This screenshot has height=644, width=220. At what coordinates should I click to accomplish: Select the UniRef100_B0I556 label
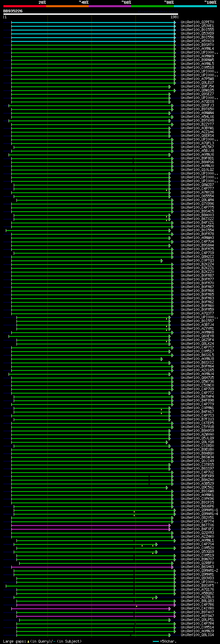click(197, 37)
